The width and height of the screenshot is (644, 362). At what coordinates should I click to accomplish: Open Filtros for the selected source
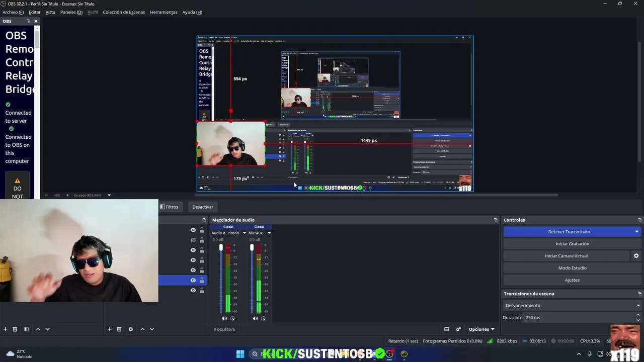pos(169,207)
